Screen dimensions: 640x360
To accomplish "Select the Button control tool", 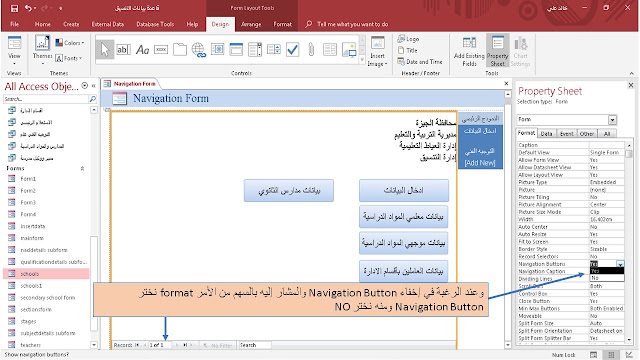I will click(x=161, y=50).
